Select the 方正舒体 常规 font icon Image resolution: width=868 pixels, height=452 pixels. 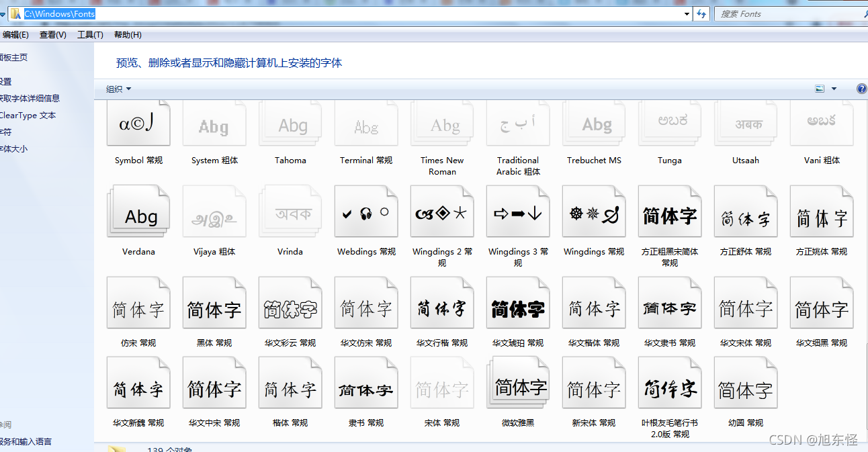coord(746,212)
